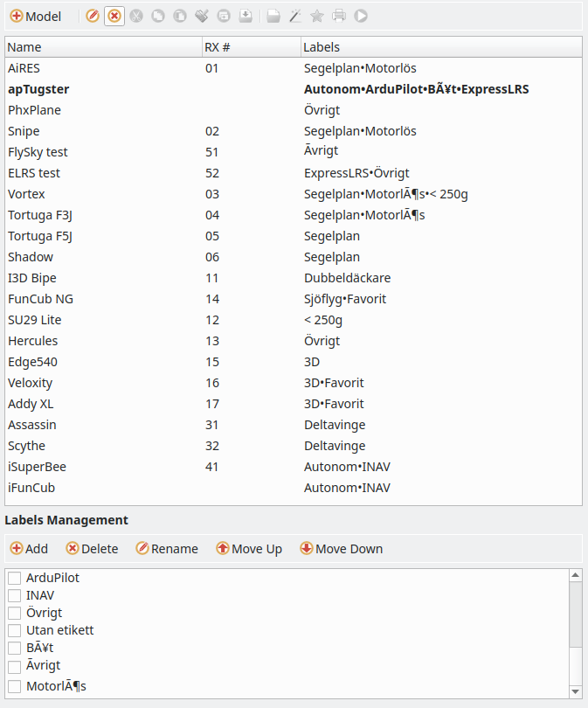Open the model creation wizard (magic wand icon)

click(x=294, y=16)
